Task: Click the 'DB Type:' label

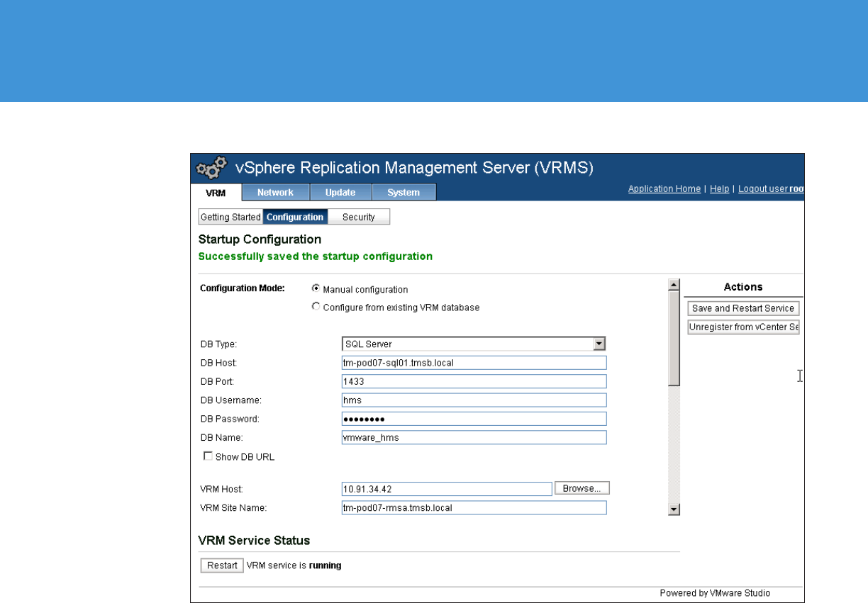Action: point(218,344)
